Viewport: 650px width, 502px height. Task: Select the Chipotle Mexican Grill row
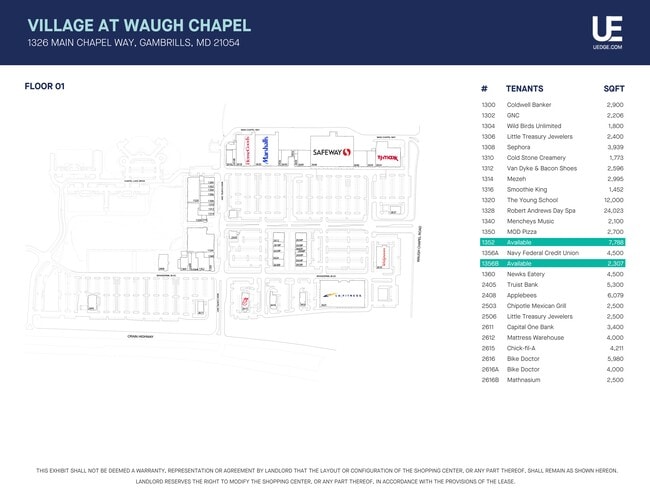pos(553,305)
